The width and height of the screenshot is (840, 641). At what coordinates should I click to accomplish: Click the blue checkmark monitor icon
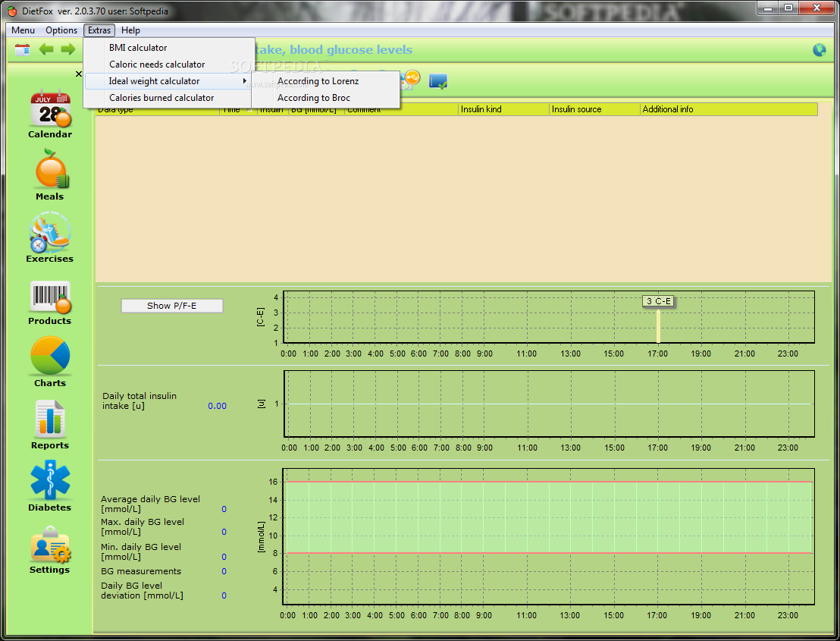[x=438, y=81]
